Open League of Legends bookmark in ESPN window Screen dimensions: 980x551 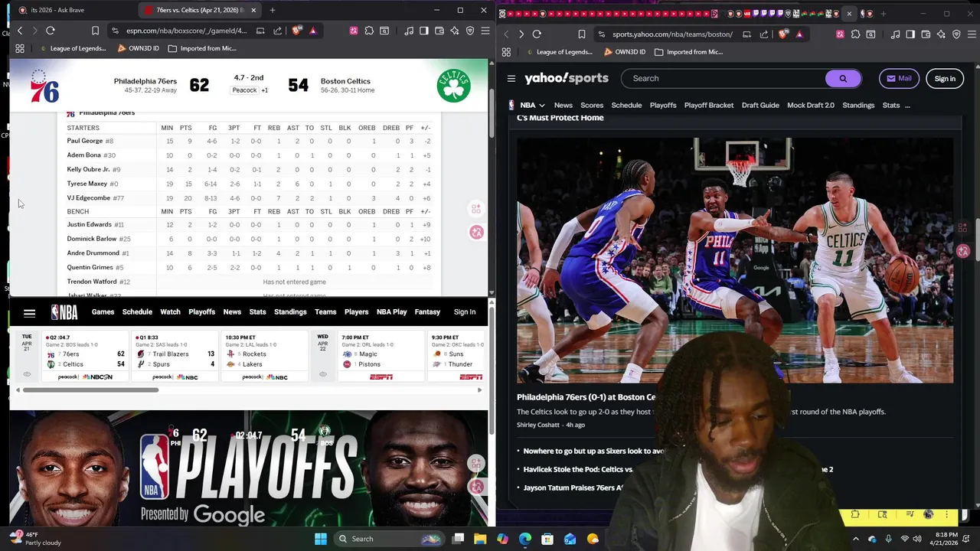coord(75,48)
